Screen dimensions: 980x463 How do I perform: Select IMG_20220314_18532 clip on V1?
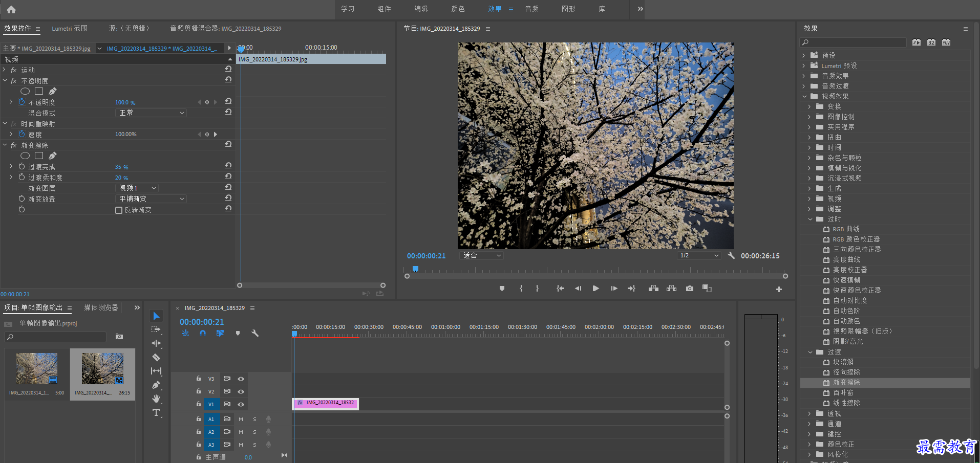point(326,404)
